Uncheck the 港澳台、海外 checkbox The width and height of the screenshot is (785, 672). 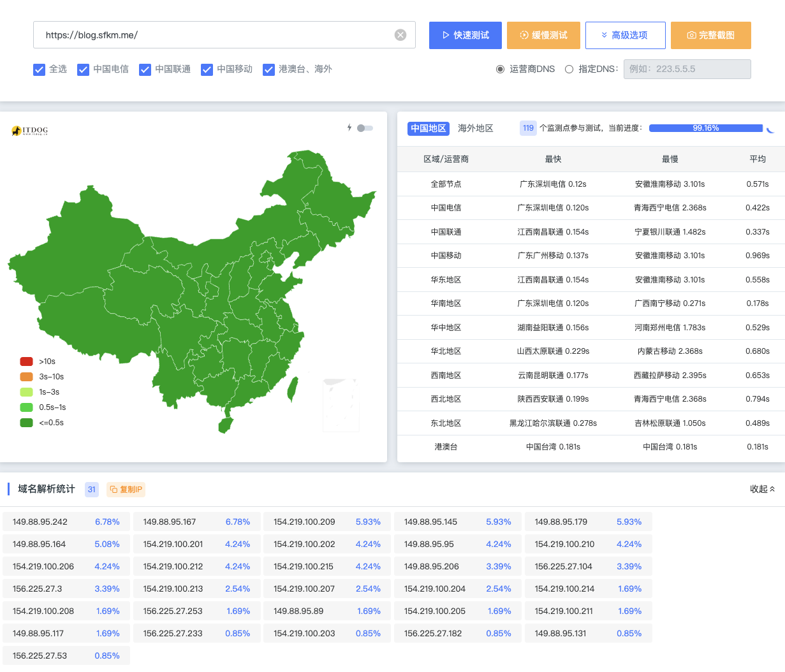coord(268,69)
